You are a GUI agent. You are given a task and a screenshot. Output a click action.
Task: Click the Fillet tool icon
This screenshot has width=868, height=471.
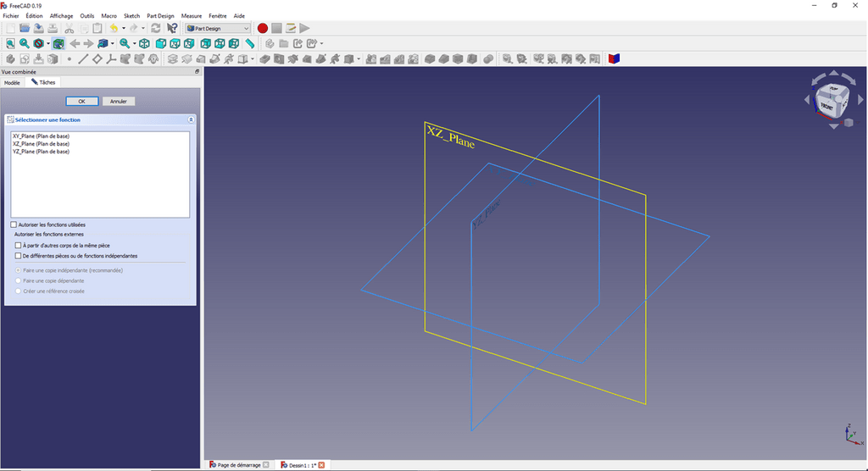point(430,58)
